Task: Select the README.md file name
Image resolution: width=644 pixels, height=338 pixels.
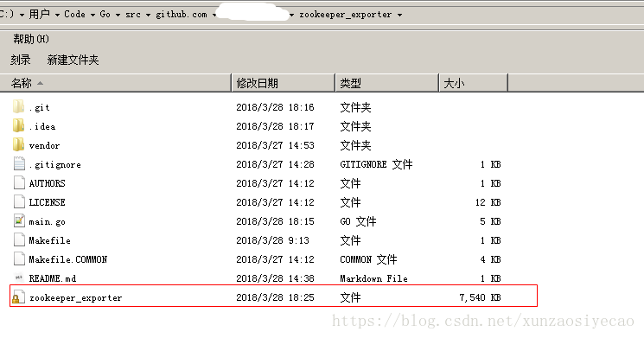Action: 53,278
